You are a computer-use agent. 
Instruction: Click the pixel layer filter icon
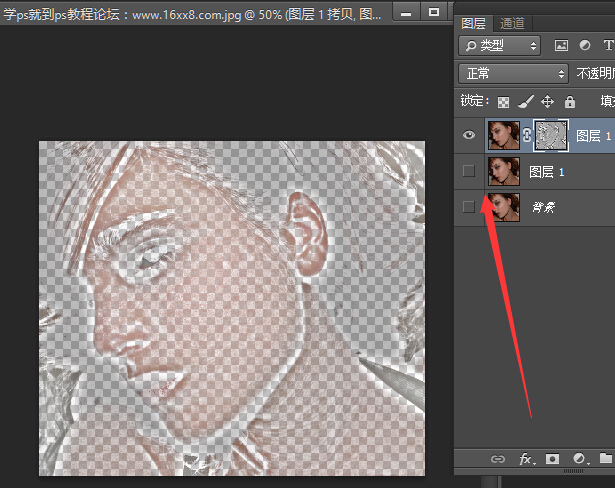pyautogui.click(x=561, y=46)
